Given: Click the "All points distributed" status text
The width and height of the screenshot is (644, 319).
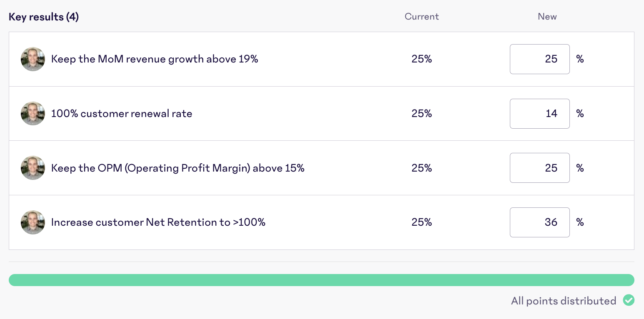Looking at the screenshot, I should [x=564, y=301].
